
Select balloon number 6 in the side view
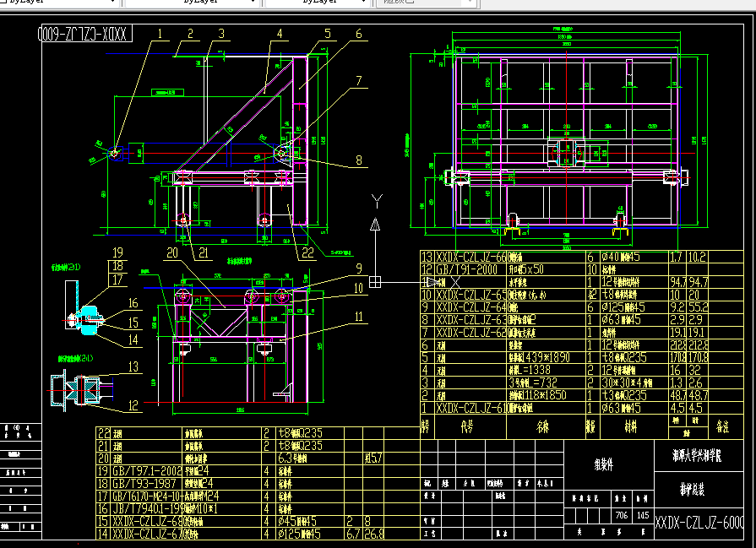pyautogui.click(x=359, y=34)
